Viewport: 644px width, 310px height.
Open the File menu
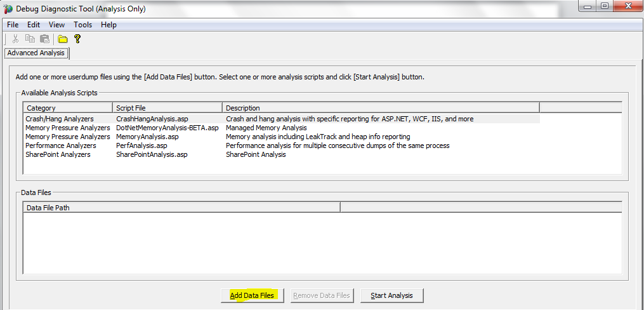click(x=13, y=25)
